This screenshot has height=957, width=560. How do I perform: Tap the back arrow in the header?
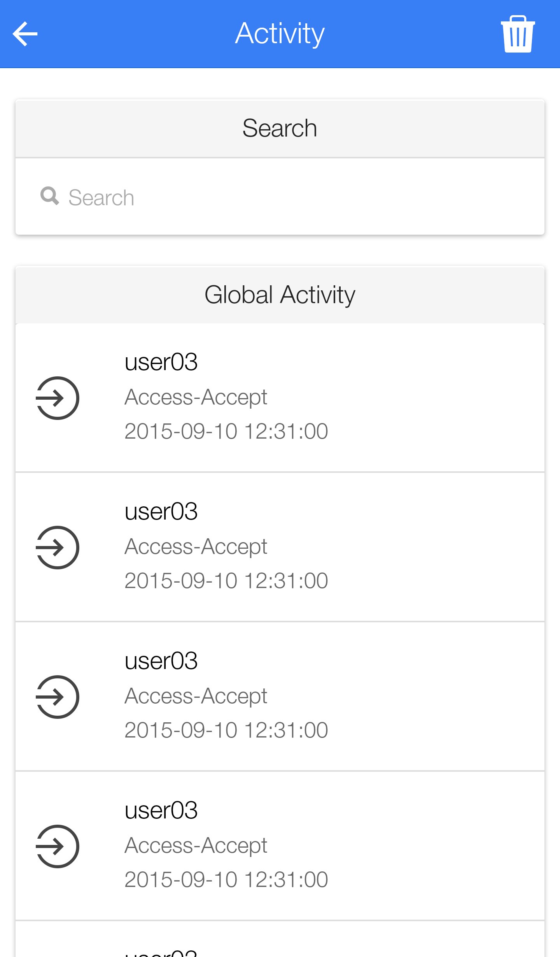(25, 34)
